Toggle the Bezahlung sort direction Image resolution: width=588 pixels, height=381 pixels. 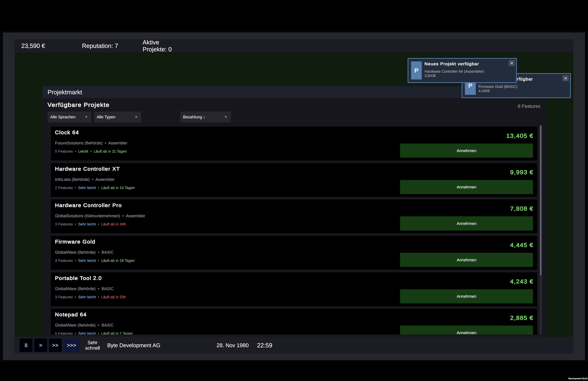(204, 117)
